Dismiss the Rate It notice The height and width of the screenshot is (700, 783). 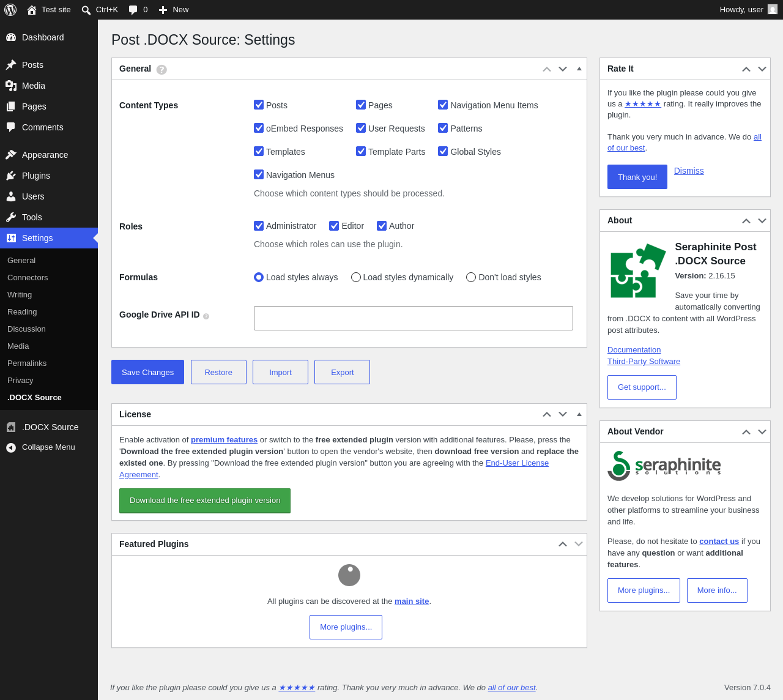point(689,171)
